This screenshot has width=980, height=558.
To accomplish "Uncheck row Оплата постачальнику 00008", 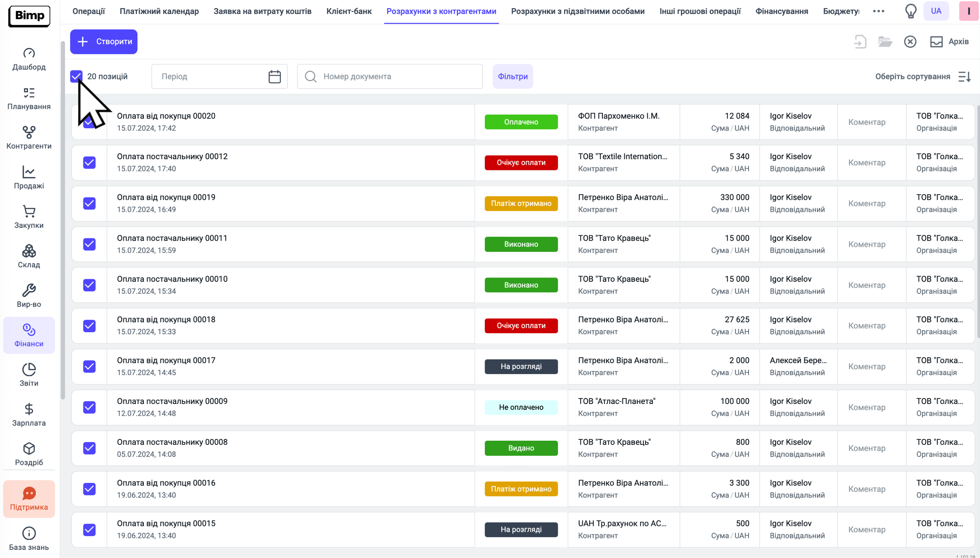I will coord(89,448).
